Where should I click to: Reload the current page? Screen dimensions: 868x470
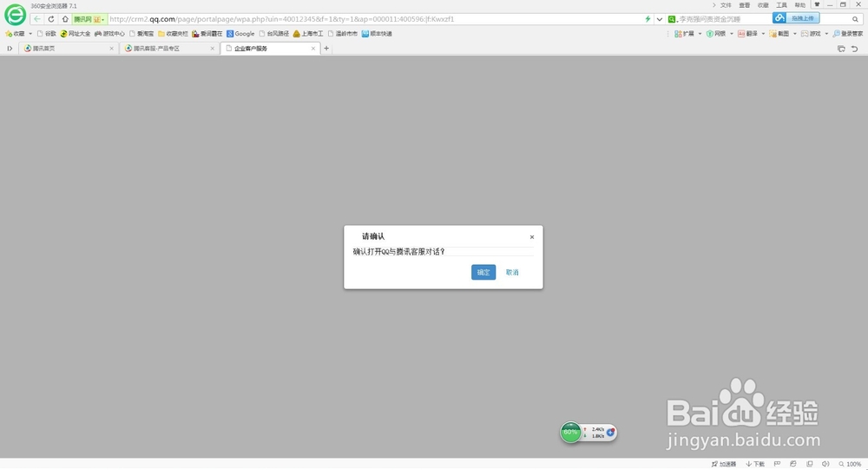51,19
